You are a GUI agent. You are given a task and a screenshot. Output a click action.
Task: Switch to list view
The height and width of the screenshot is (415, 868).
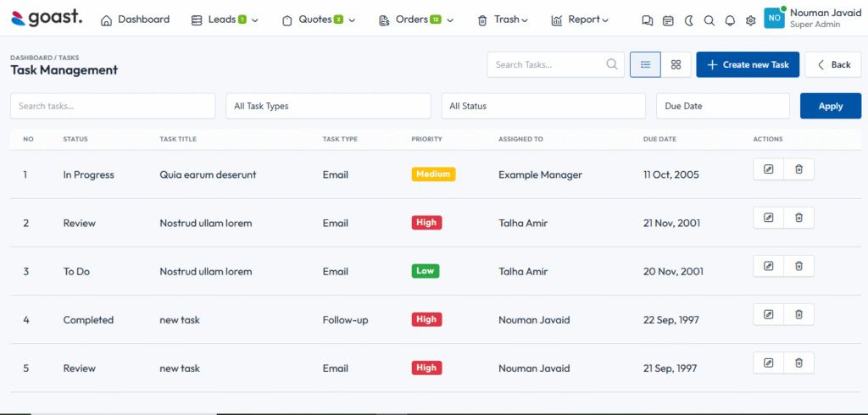[645, 64]
